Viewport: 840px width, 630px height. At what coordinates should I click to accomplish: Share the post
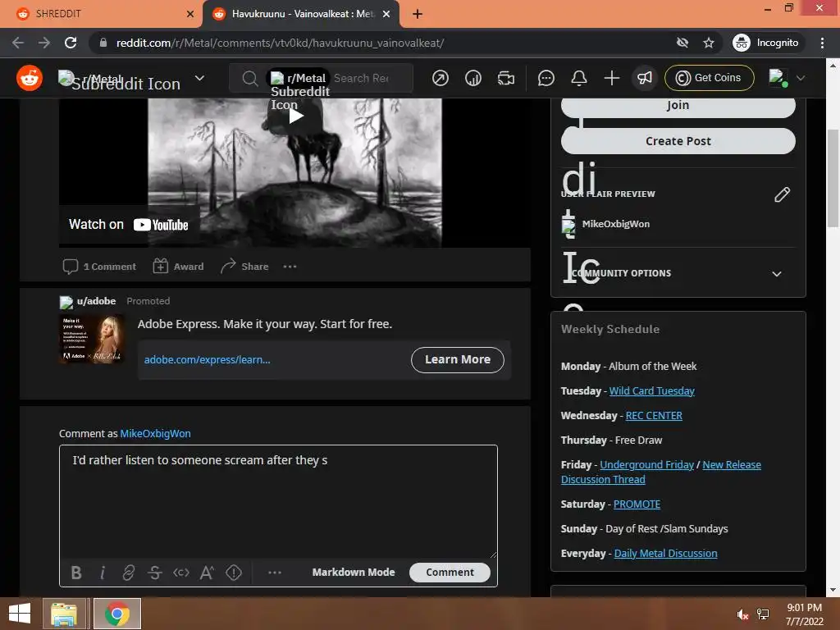click(244, 267)
